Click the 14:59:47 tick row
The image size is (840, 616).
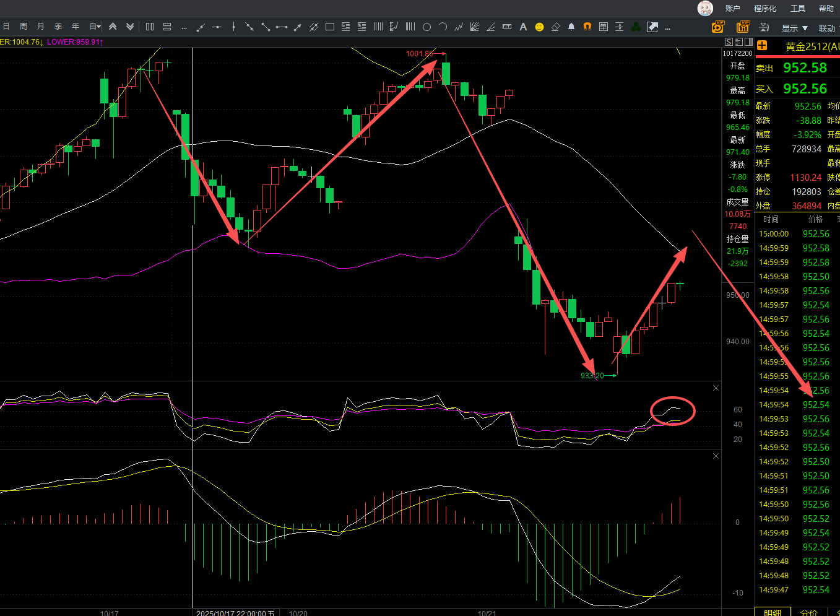click(x=797, y=590)
